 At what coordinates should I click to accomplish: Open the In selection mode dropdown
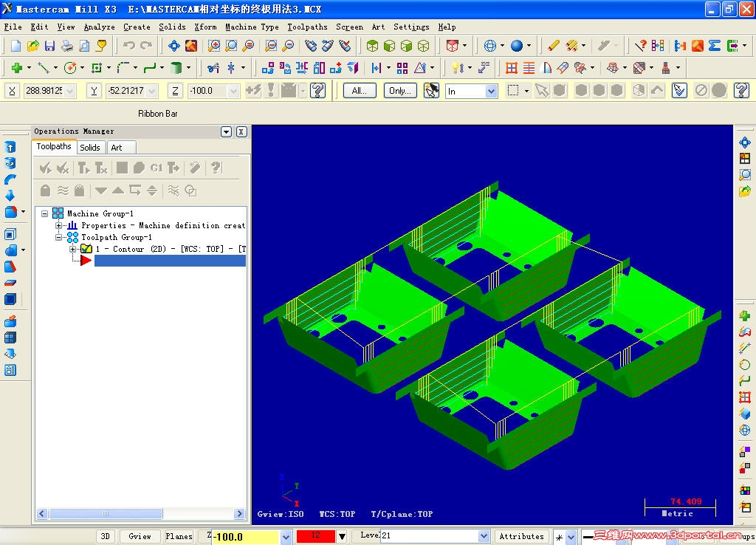point(491,91)
